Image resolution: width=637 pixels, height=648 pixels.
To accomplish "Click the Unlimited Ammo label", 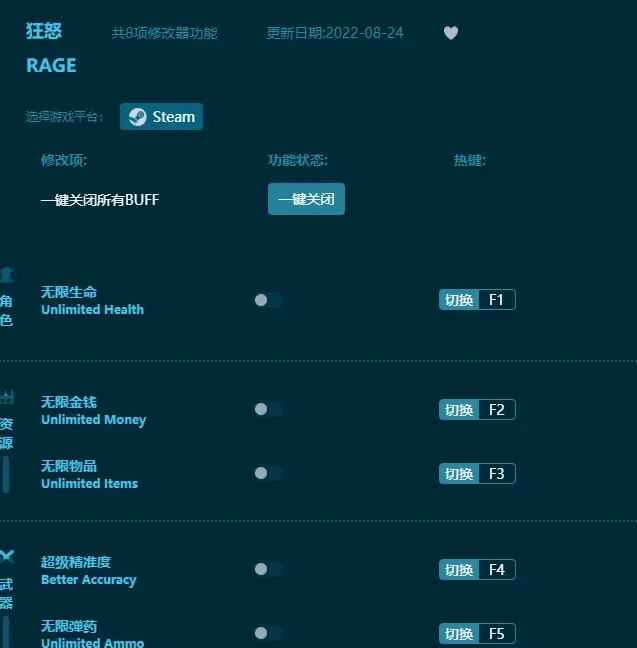I will (93, 643).
